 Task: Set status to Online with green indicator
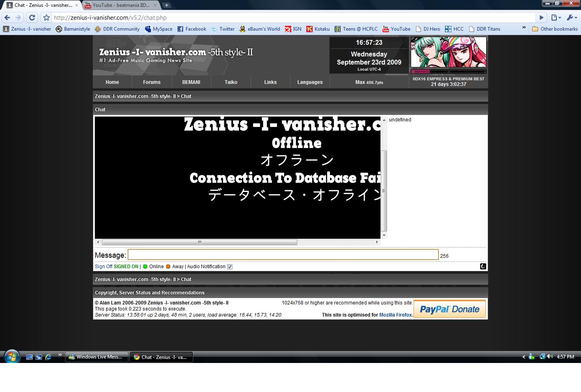[x=153, y=267]
